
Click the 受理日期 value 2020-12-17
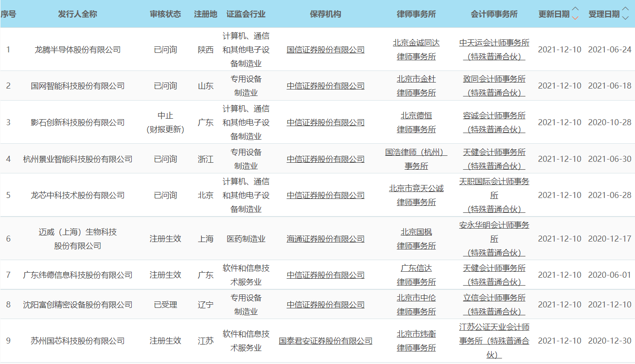click(x=609, y=239)
